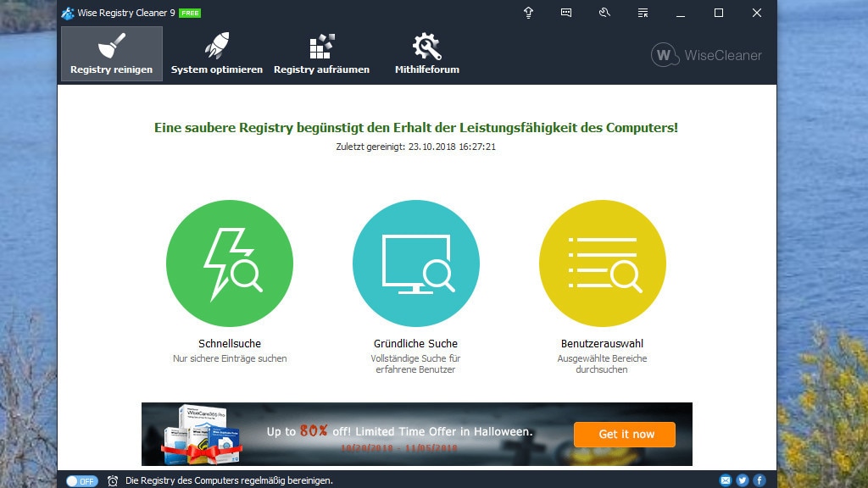Switch to System optimieren tab

(216, 53)
